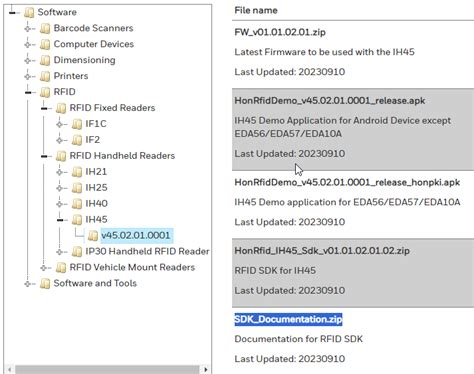This screenshot has width=474, height=374.
Task: Click the Software and Tools folder icon
Action: [x=45, y=284]
